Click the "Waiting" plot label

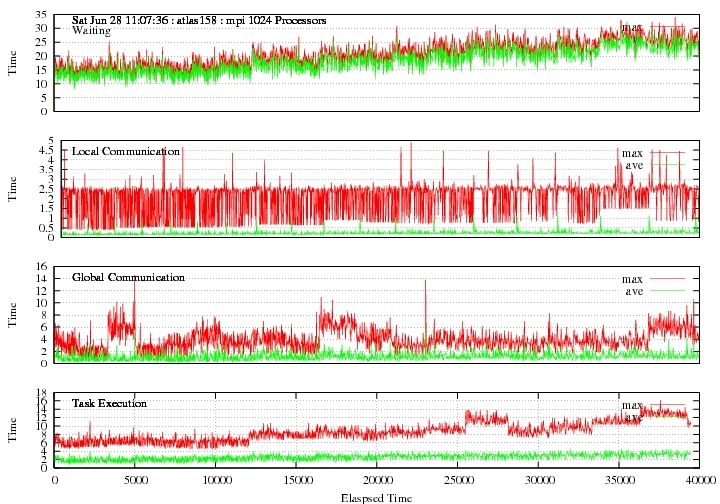[91, 31]
